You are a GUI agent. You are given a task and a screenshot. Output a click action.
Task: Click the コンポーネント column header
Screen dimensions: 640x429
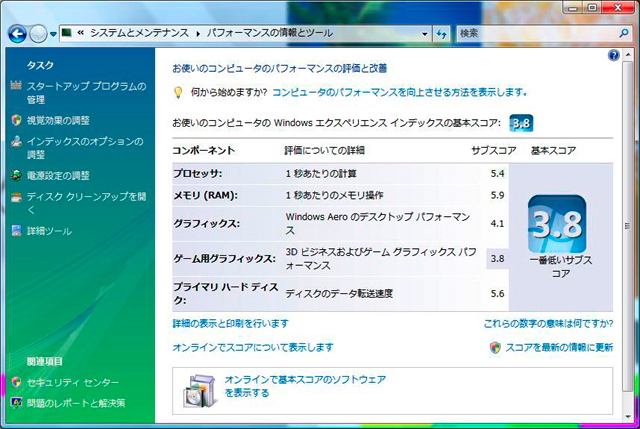204,151
